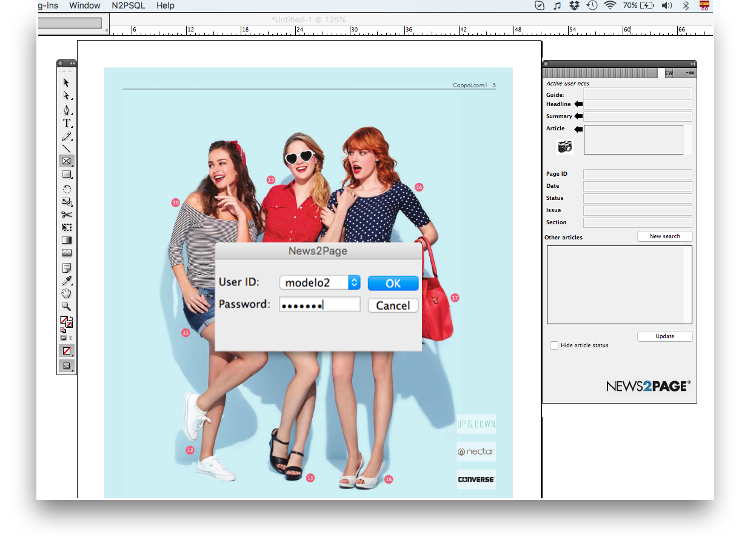Click the Password input field
Viewport: 756px width, 543px height.
(x=319, y=305)
